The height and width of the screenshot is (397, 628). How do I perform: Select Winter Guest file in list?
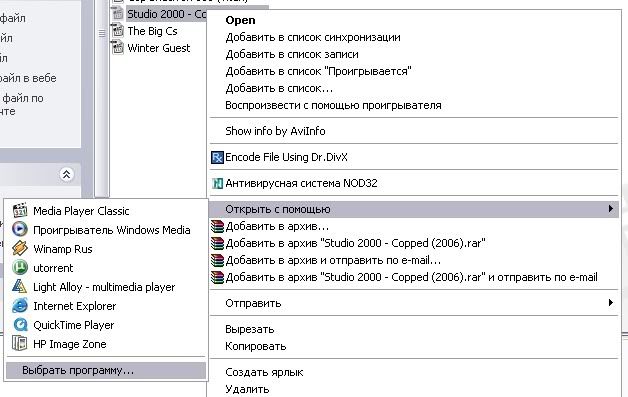(159, 48)
